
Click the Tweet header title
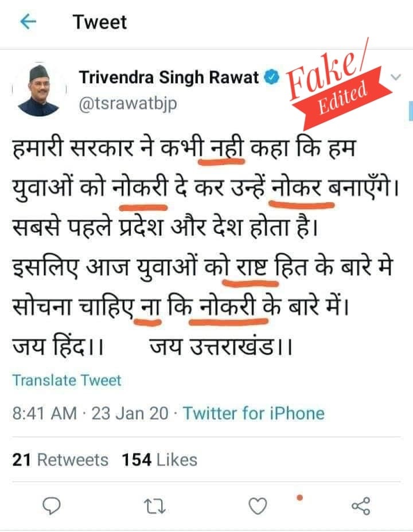pyautogui.click(x=99, y=22)
